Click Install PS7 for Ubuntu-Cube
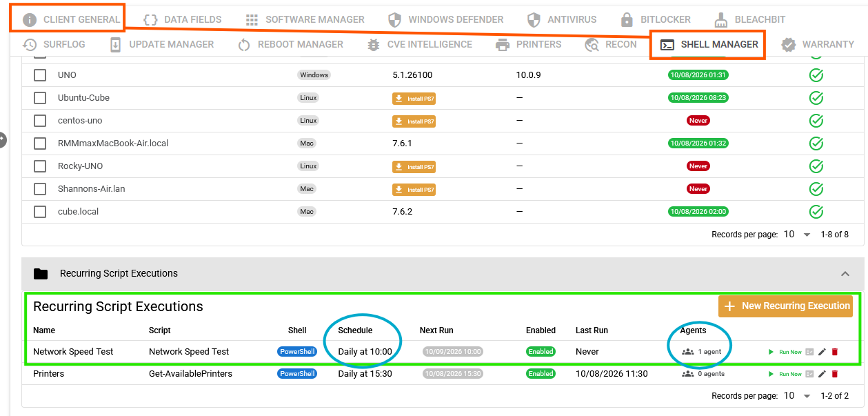 (x=414, y=98)
